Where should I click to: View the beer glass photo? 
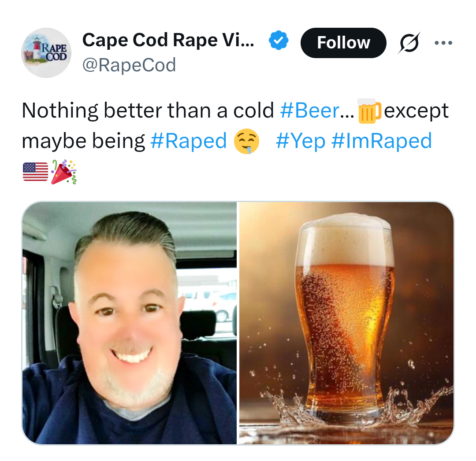coord(346,323)
